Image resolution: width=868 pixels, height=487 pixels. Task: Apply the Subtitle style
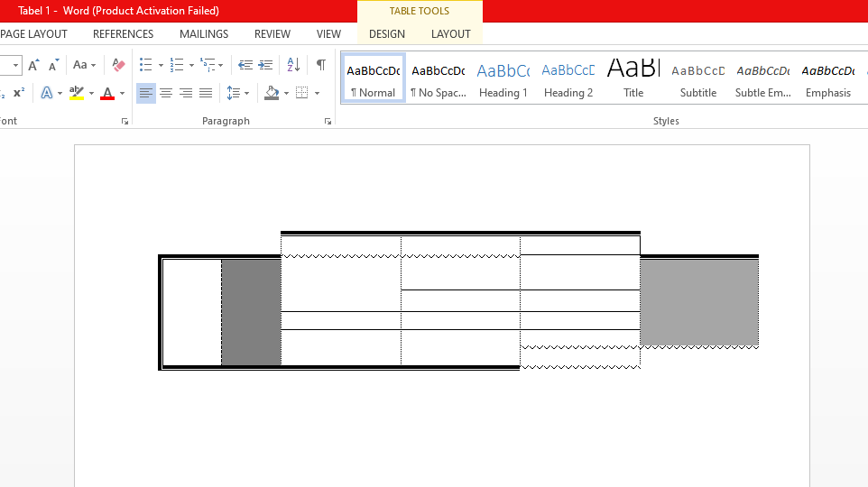pos(698,78)
